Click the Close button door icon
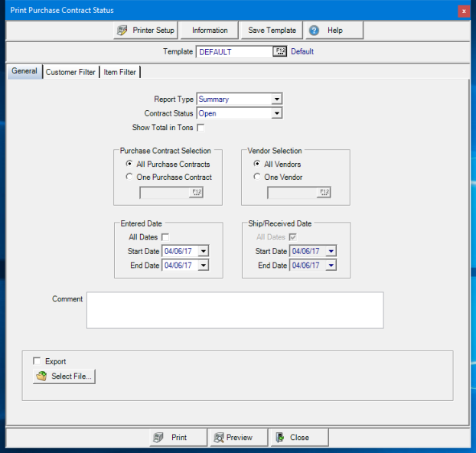This screenshot has width=476, height=453. tap(280, 438)
